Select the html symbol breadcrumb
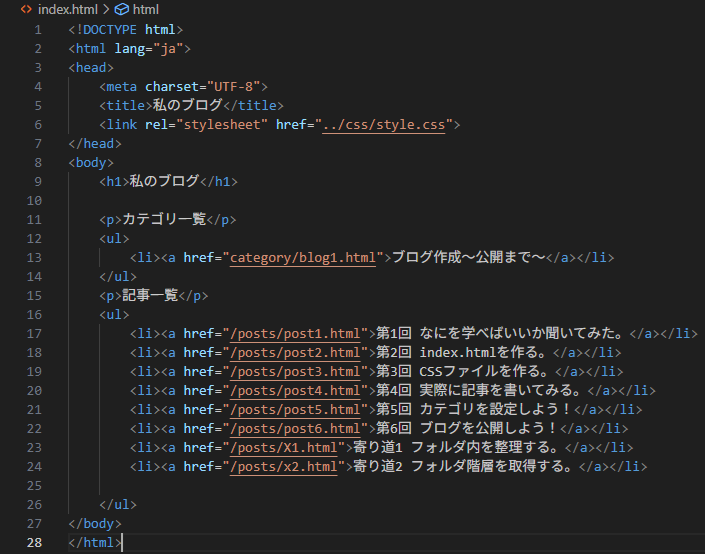 tap(146, 9)
